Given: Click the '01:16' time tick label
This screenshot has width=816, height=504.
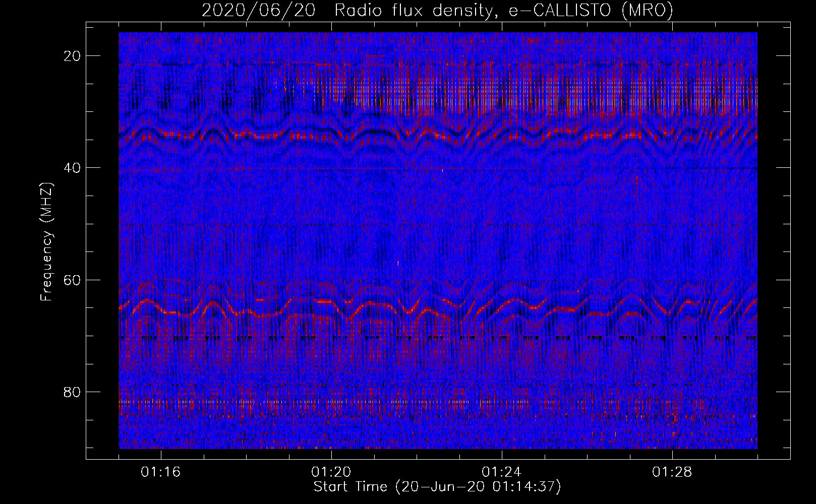Looking at the screenshot, I should click(161, 472).
